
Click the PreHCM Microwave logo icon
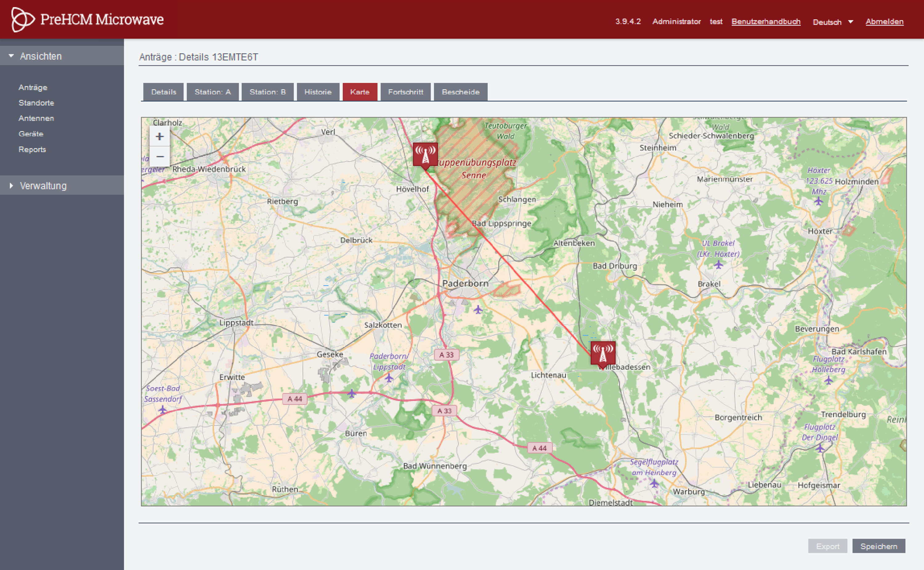pyautogui.click(x=22, y=20)
